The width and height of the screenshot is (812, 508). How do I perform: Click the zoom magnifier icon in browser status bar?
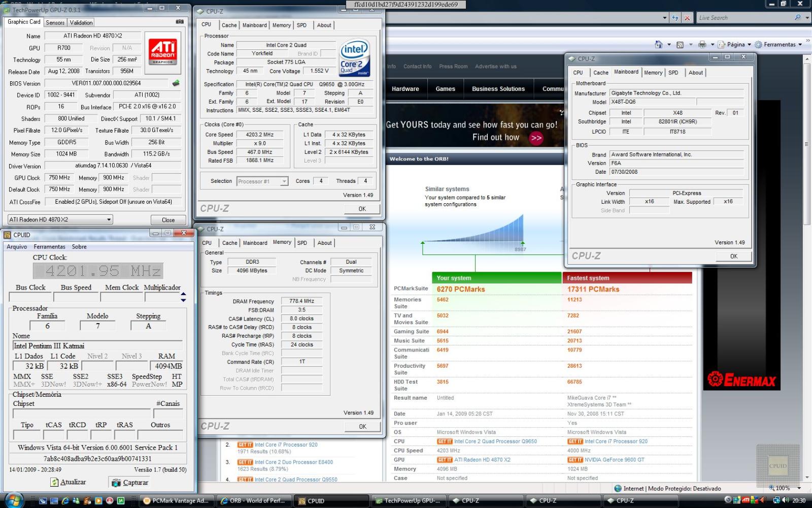pos(772,488)
